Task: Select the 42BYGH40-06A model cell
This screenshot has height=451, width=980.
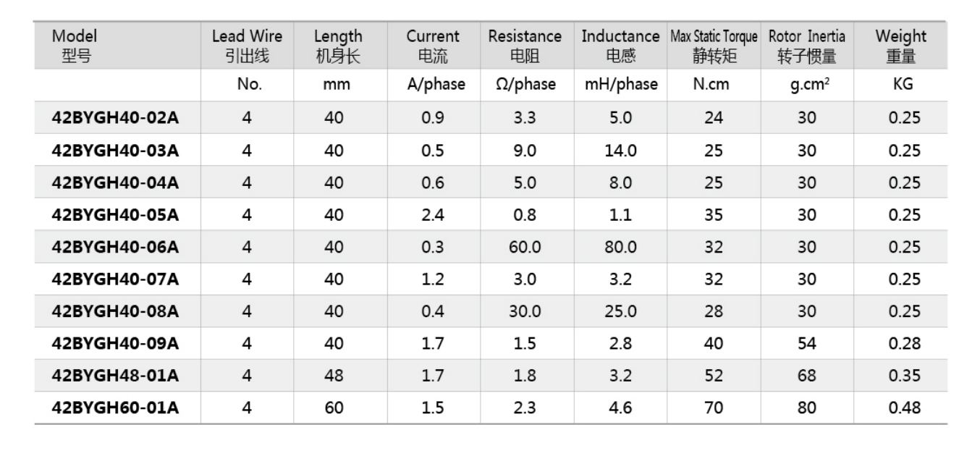Action: [115, 248]
